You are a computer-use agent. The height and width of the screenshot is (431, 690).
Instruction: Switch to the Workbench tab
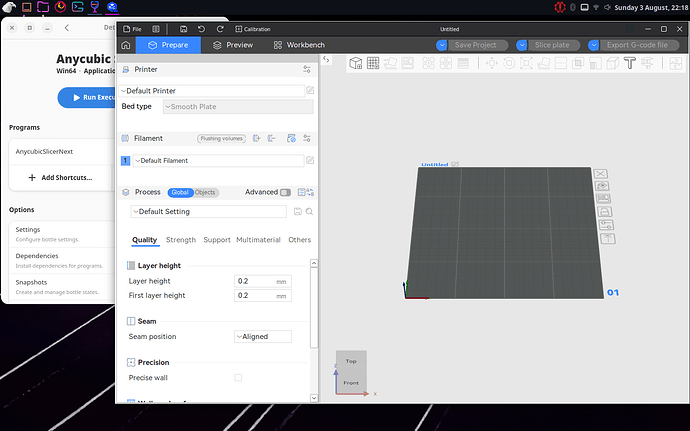coord(299,45)
